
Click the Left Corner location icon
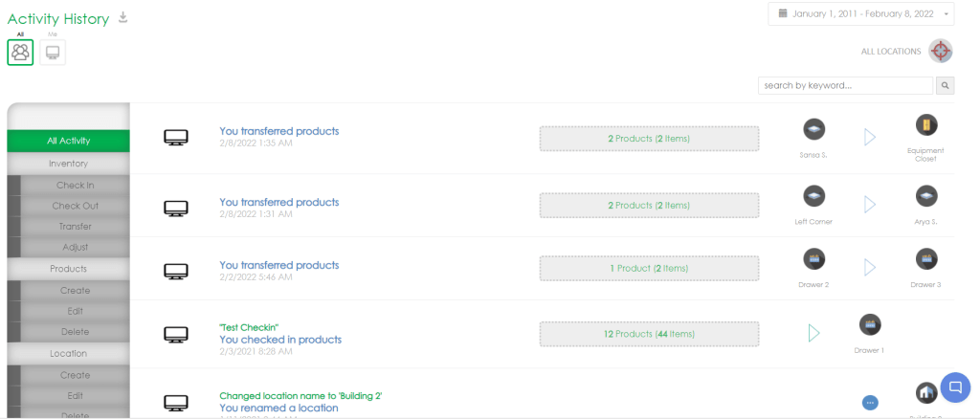pos(813,196)
